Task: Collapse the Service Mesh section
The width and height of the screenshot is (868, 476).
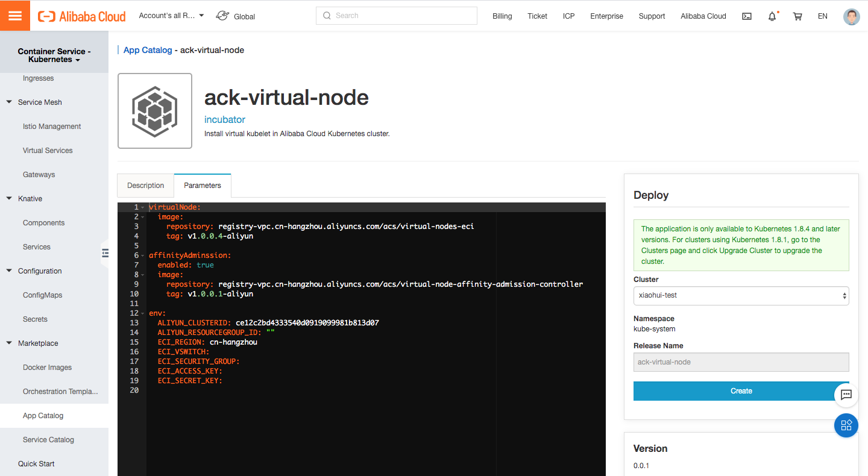Action: pos(9,102)
